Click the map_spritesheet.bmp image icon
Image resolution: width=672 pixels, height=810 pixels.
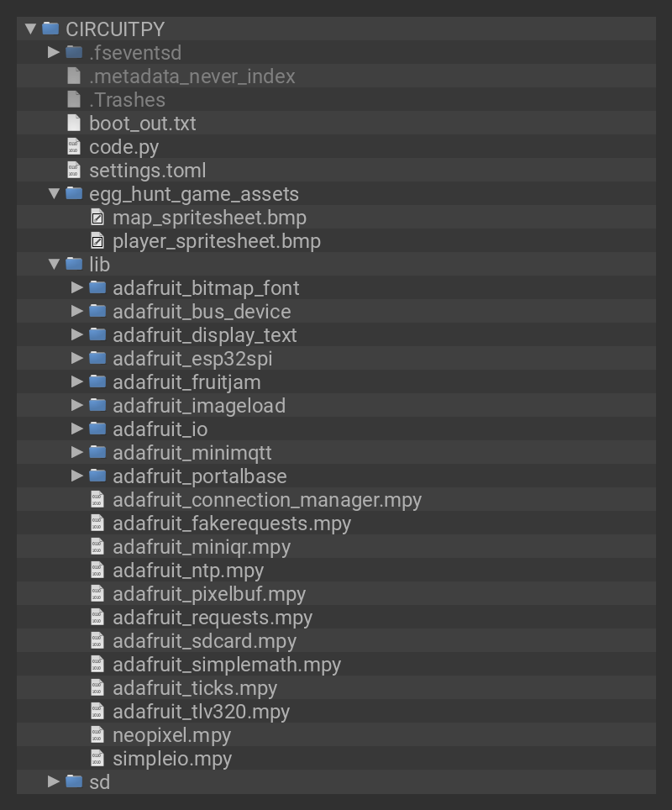point(97,218)
